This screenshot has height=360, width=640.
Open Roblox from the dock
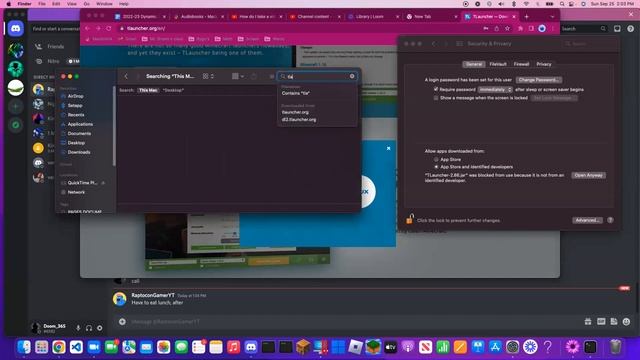click(x=356, y=347)
